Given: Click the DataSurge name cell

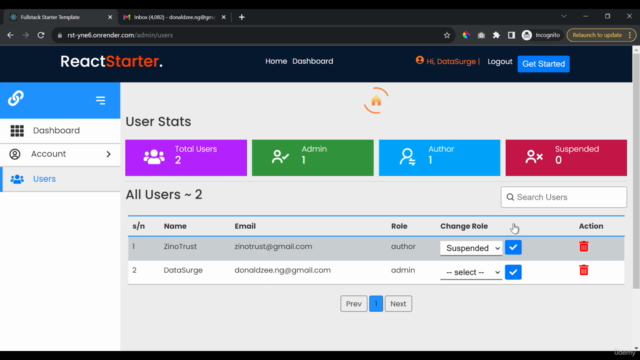Looking at the screenshot, I should tap(183, 270).
